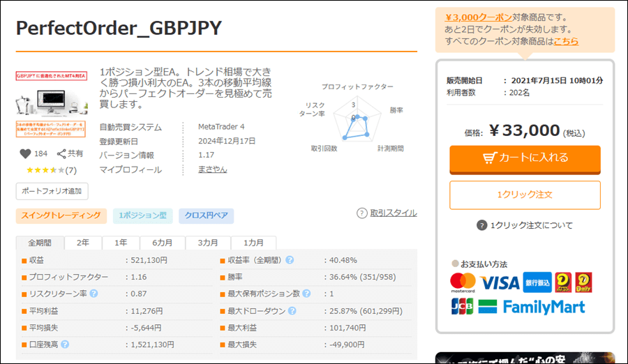Click help icon next to 収益率（全期間）
This screenshot has width=628, height=364.
(x=290, y=260)
